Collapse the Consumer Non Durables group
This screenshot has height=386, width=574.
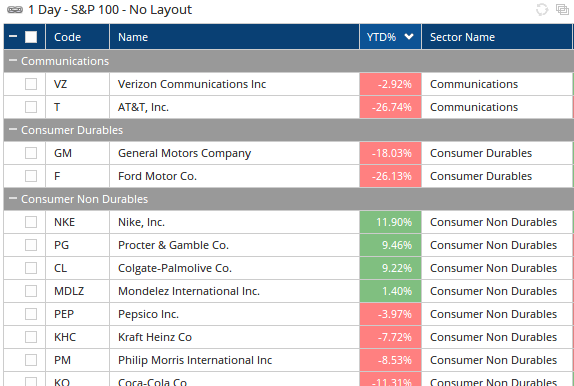tap(13, 198)
